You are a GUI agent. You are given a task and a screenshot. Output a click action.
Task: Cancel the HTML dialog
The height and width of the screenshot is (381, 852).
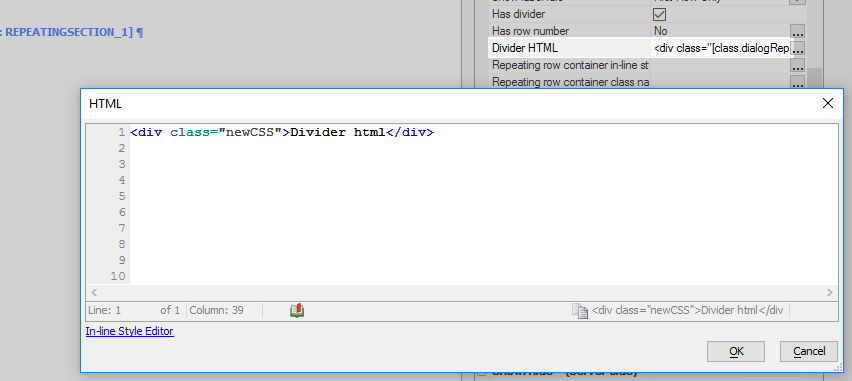click(x=809, y=351)
